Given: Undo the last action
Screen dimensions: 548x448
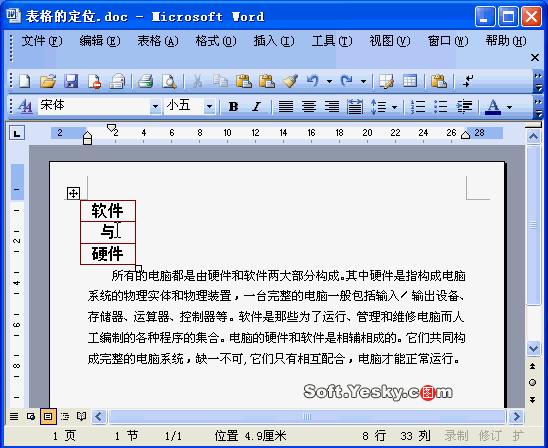Looking at the screenshot, I should point(313,81).
